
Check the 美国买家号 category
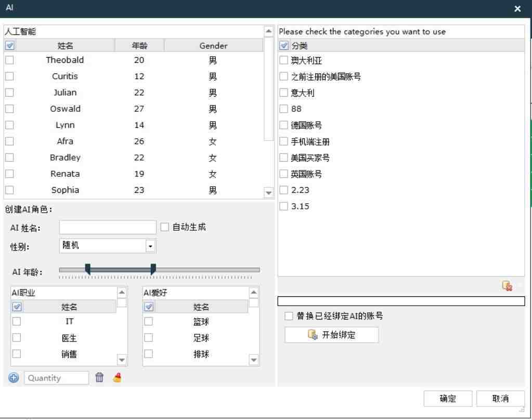pos(283,157)
